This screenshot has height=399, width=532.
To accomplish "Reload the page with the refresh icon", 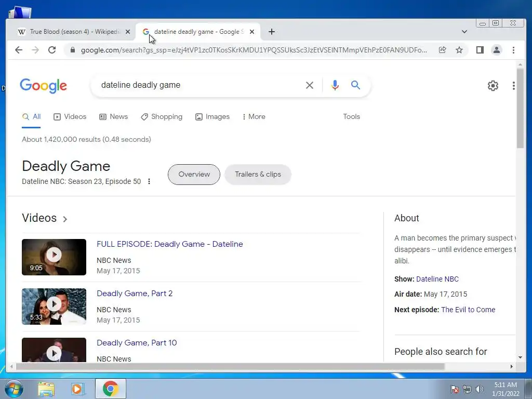I will tap(52, 50).
